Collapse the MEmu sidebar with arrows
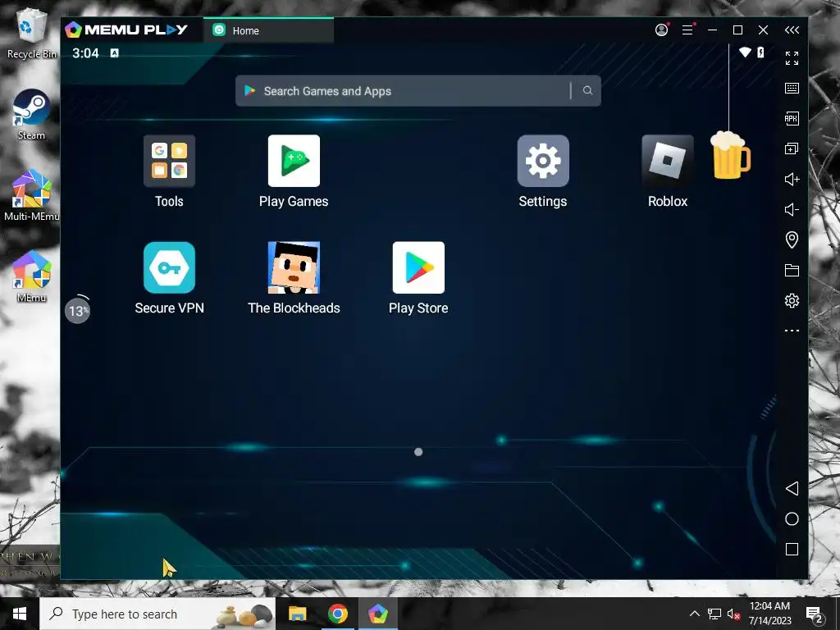 (792, 30)
